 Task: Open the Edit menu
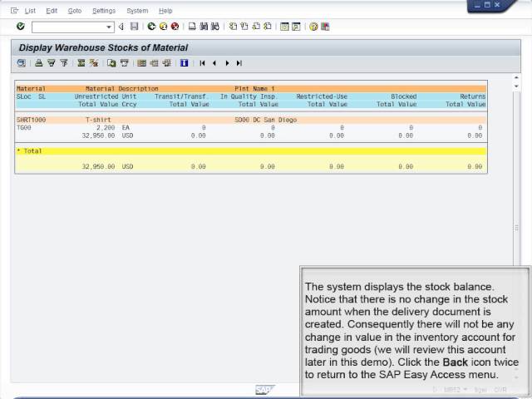click(52, 11)
